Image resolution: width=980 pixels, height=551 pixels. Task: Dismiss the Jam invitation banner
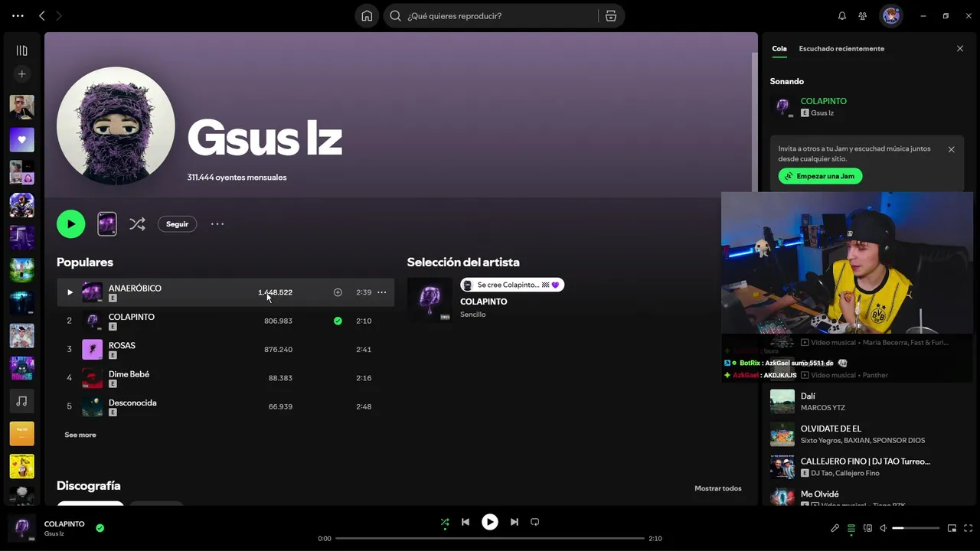point(951,149)
